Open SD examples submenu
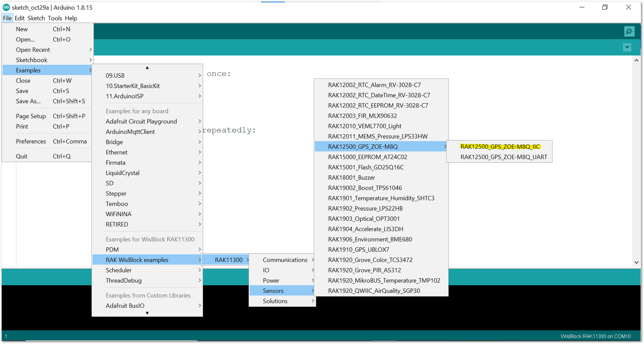This screenshot has height=344, width=644. pyautogui.click(x=147, y=183)
